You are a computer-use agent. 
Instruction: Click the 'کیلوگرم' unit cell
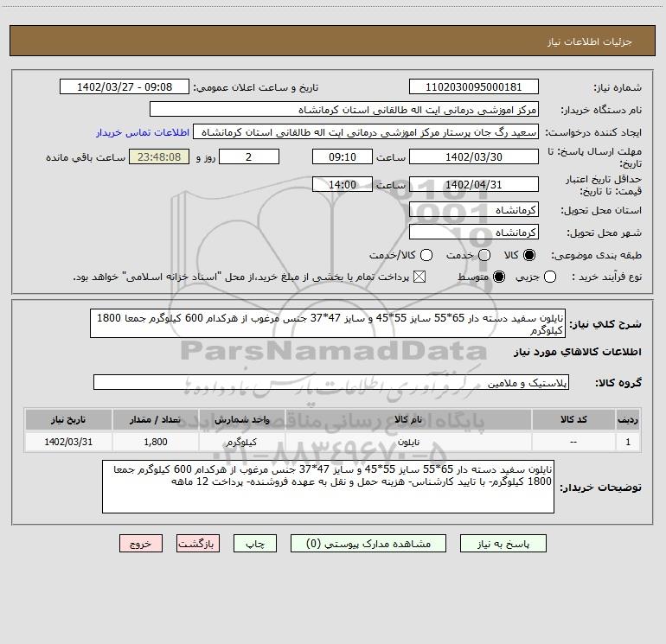click(x=241, y=442)
